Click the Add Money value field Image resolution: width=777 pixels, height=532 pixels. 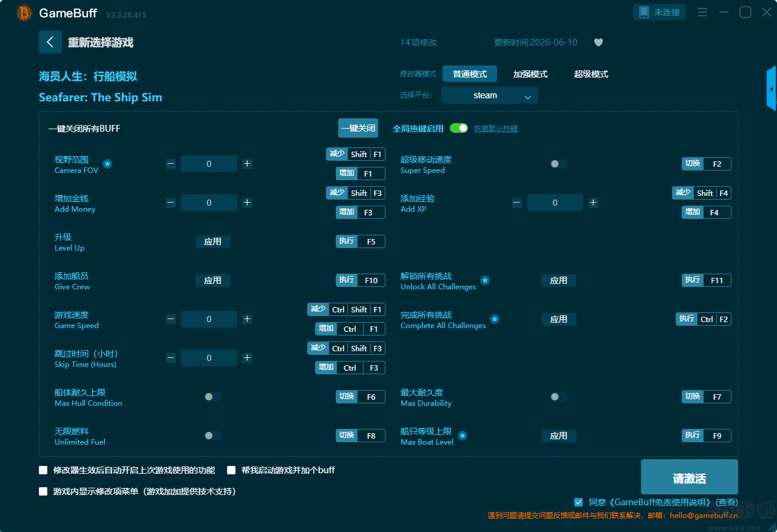pos(209,203)
